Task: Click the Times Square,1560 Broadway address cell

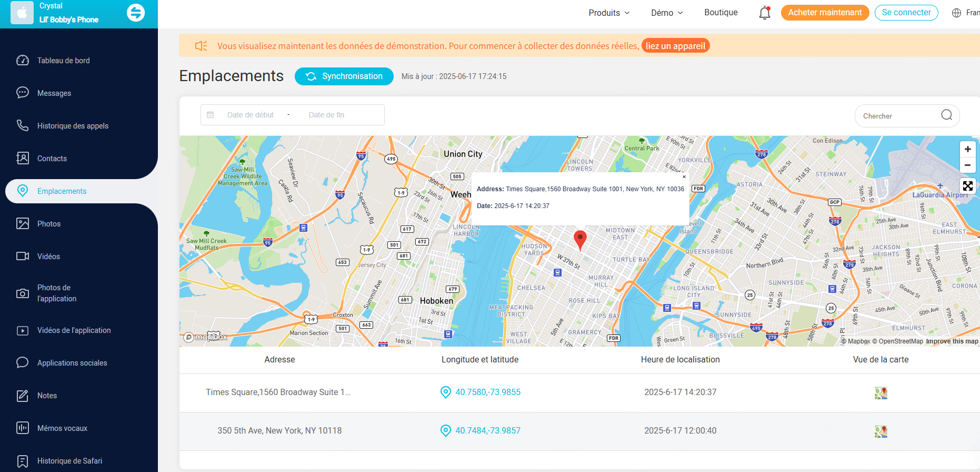Action: [278, 392]
